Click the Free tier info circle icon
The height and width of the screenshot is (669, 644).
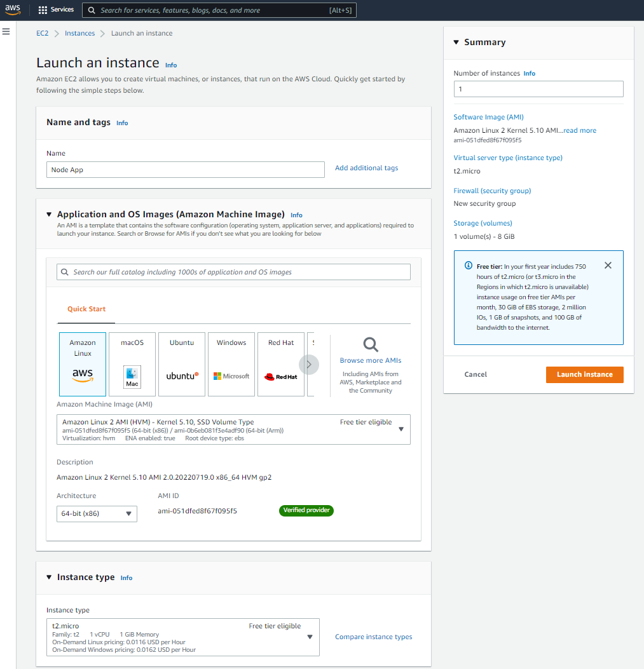click(x=469, y=266)
